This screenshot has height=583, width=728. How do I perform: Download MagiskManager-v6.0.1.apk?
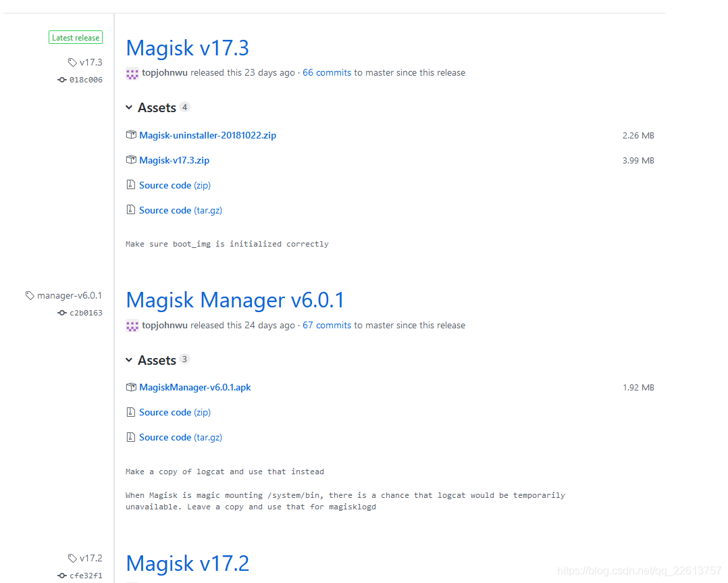coord(195,387)
